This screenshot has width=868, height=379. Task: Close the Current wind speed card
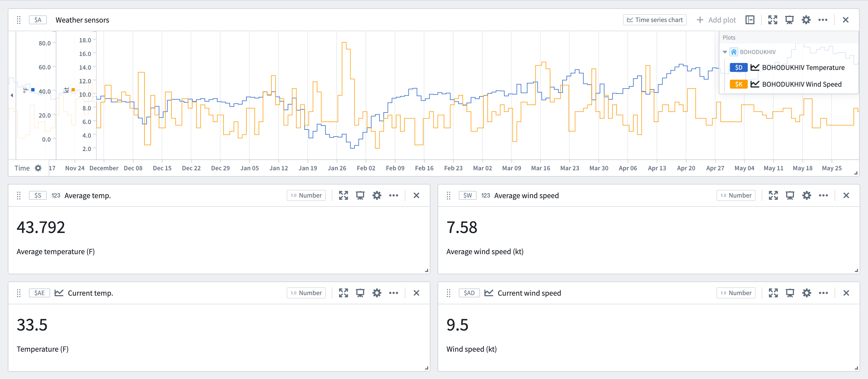tap(846, 293)
